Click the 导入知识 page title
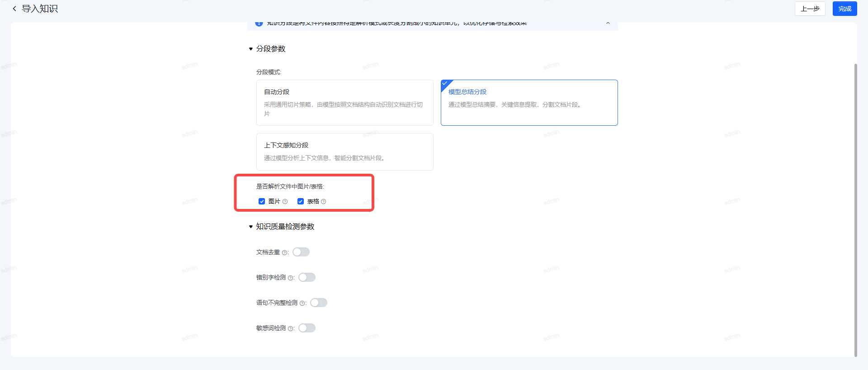This screenshot has height=370, width=868. click(x=40, y=9)
